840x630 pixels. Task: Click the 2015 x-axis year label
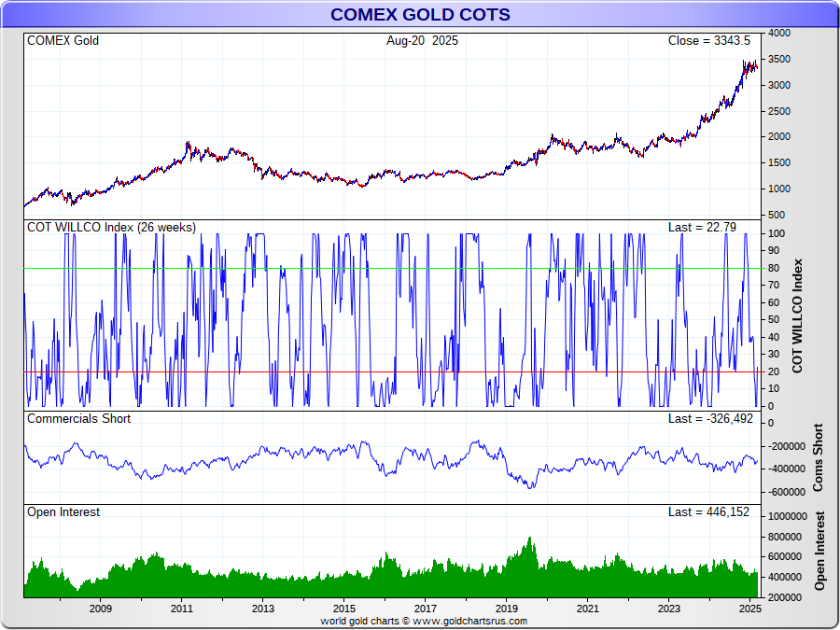(343, 609)
